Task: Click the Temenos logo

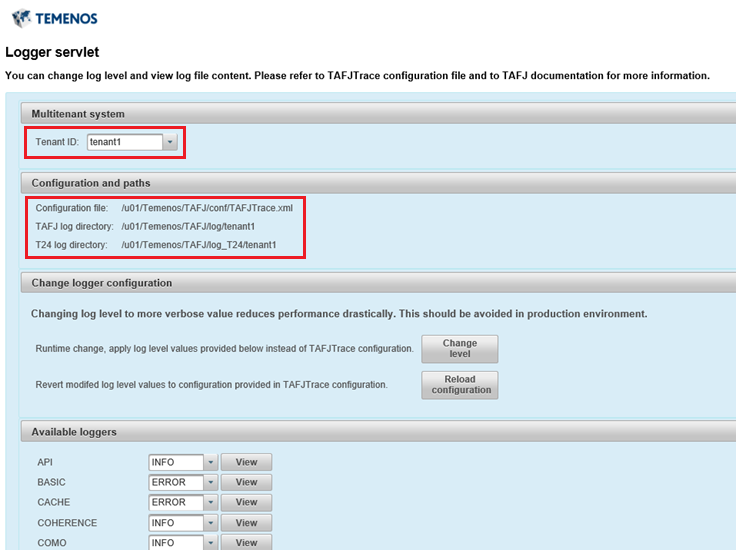Action: tap(52, 18)
